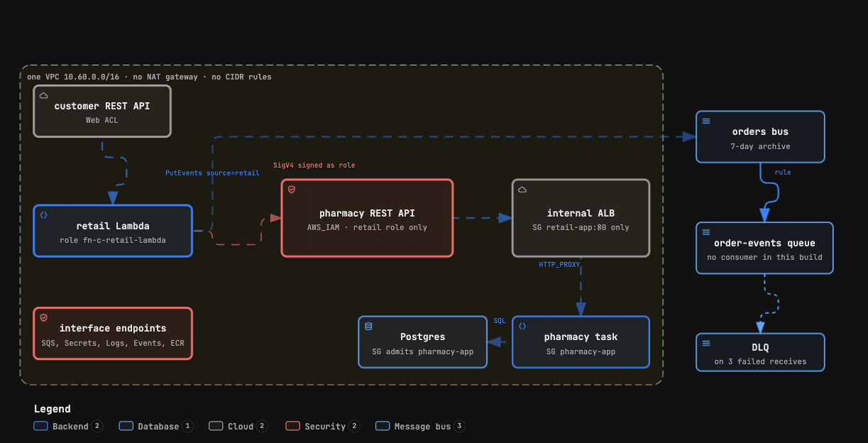Click the cloud icon on internal ALB node
Viewport: 868px width, 443px height.
pos(522,190)
